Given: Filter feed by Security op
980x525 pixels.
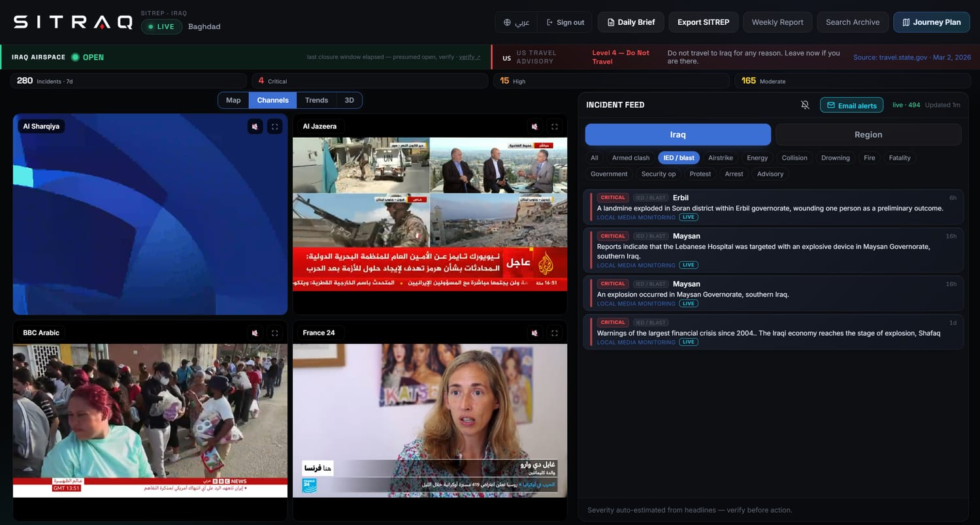Looking at the screenshot, I should pyautogui.click(x=659, y=174).
